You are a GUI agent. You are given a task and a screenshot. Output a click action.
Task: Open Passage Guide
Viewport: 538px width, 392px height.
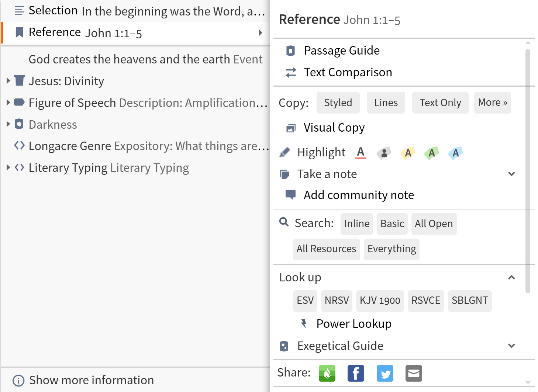click(342, 51)
